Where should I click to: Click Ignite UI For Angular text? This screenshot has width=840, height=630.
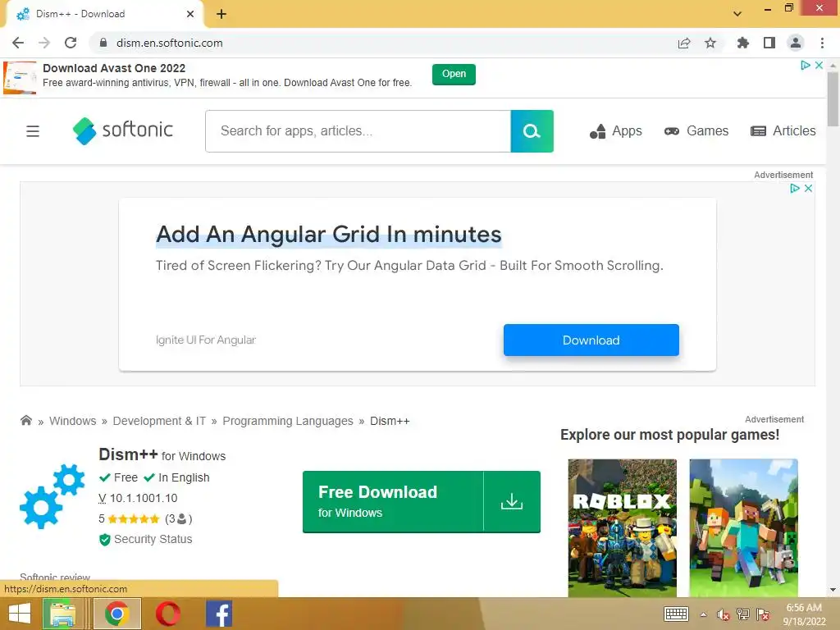point(206,340)
